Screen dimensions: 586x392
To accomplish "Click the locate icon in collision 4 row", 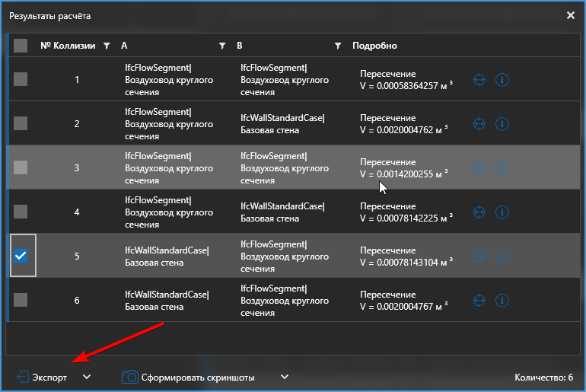I will (479, 212).
